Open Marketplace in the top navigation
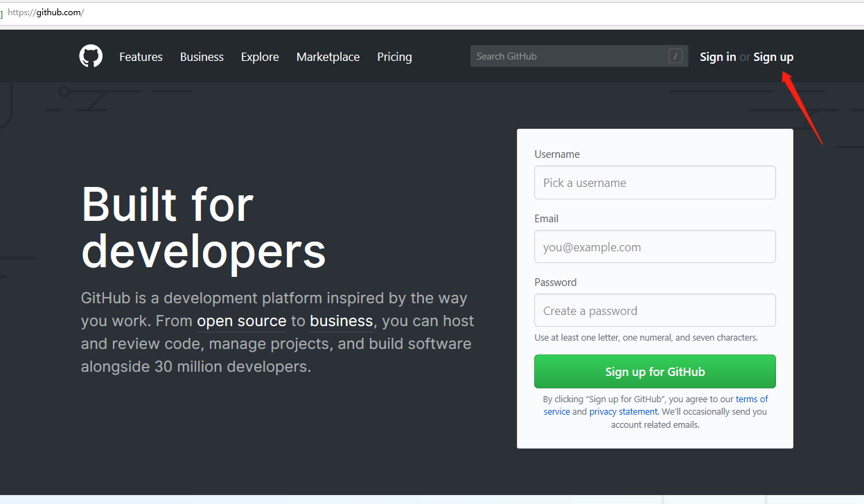This screenshot has width=864, height=504. point(328,57)
